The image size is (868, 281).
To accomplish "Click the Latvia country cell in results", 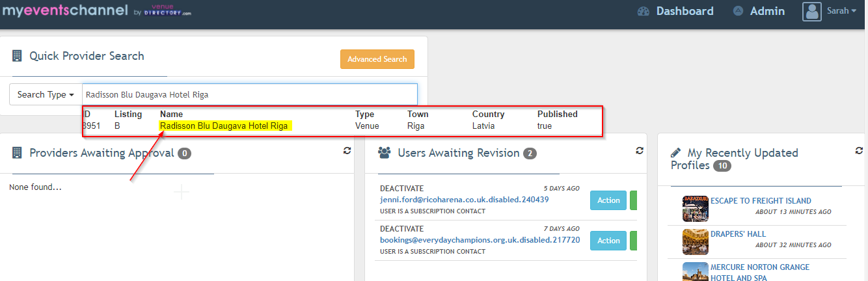I will pyautogui.click(x=483, y=126).
